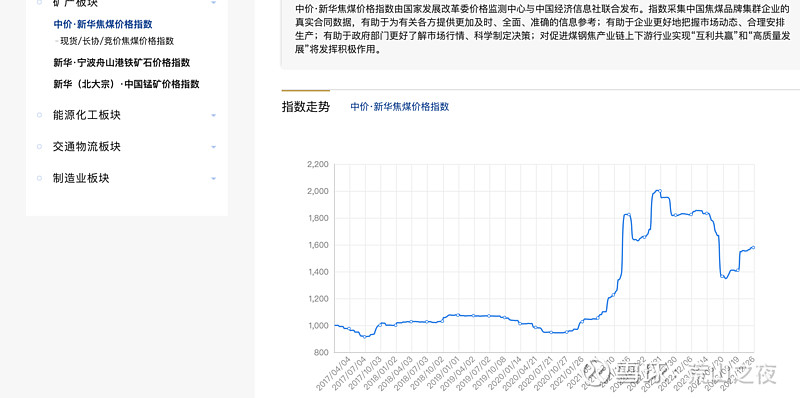This screenshot has width=800, height=398.
Task: Click dropdown arrow beside 交通物流板块
Action: tap(213, 147)
